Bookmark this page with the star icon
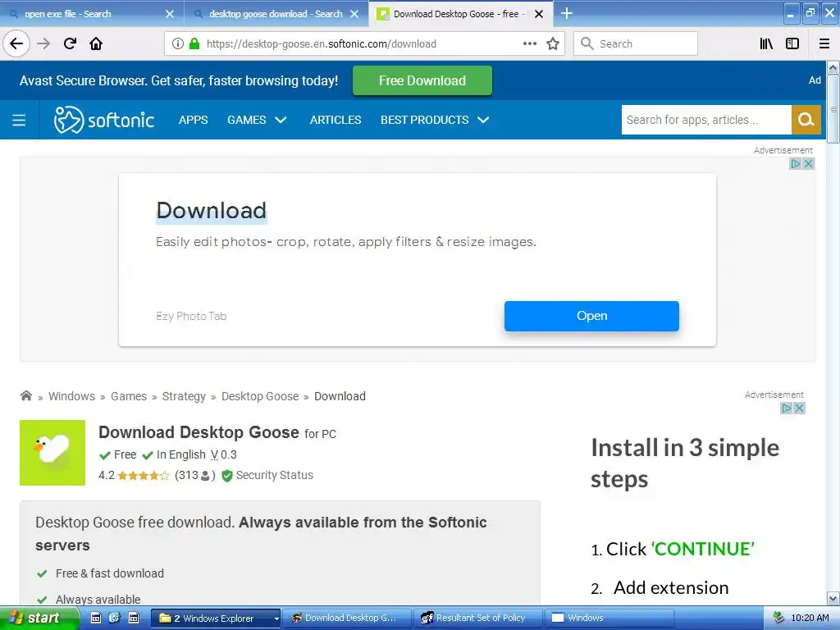The image size is (840, 630). [553, 43]
